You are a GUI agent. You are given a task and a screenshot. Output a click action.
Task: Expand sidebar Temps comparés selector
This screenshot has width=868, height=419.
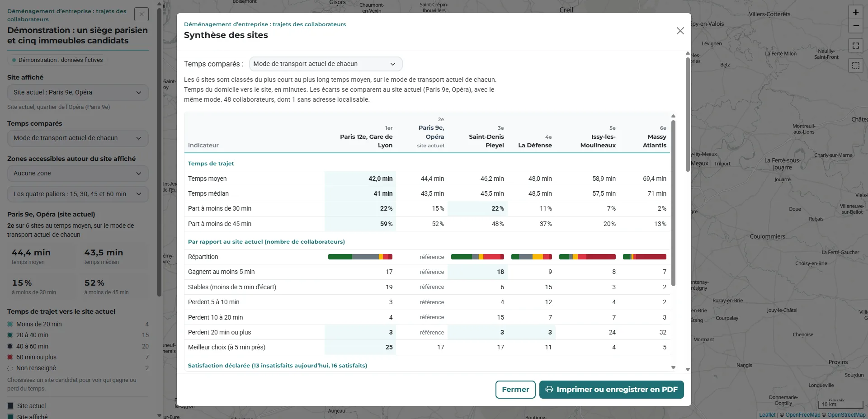(78, 138)
